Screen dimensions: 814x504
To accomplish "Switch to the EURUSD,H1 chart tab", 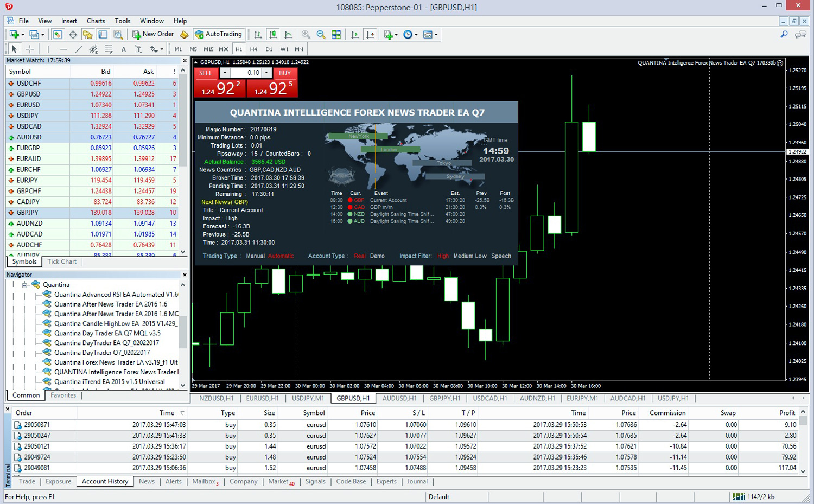I will [262, 398].
